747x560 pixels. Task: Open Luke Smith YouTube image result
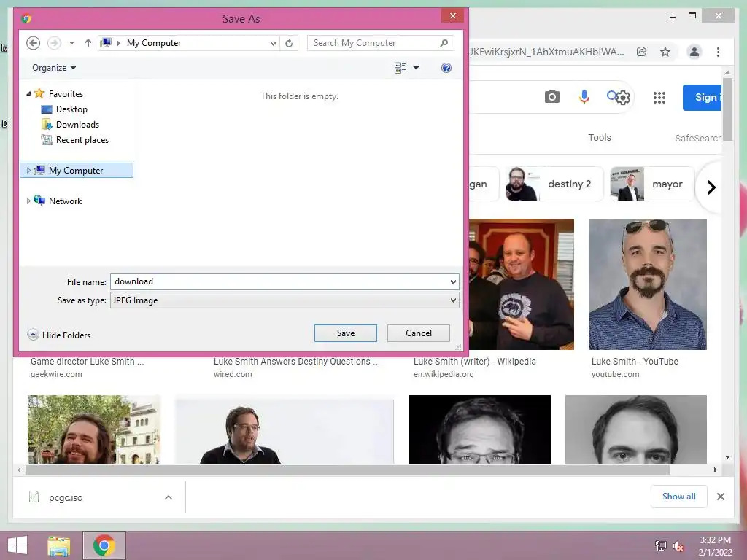click(x=648, y=284)
